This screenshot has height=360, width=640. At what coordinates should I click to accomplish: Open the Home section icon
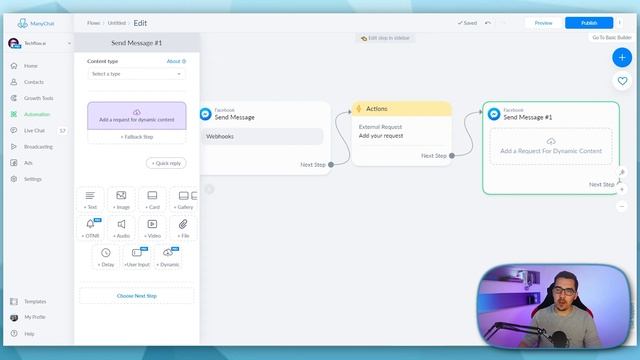[14, 66]
